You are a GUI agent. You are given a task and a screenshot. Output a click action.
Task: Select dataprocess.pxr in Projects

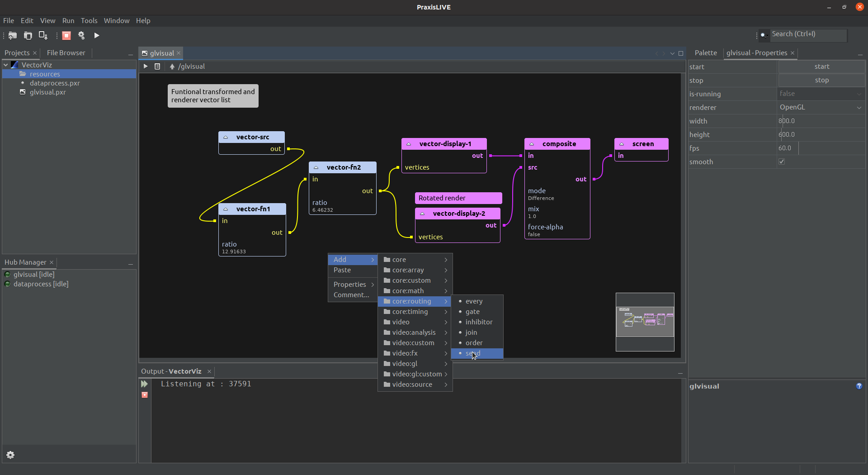click(x=55, y=83)
